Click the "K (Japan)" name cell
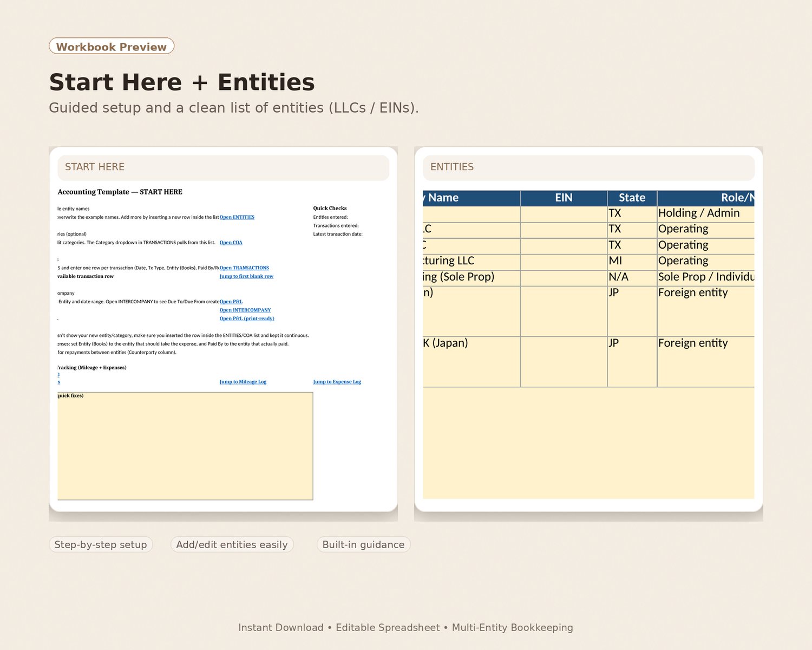The height and width of the screenshot is (650, 812). click(x=472, y=361)
